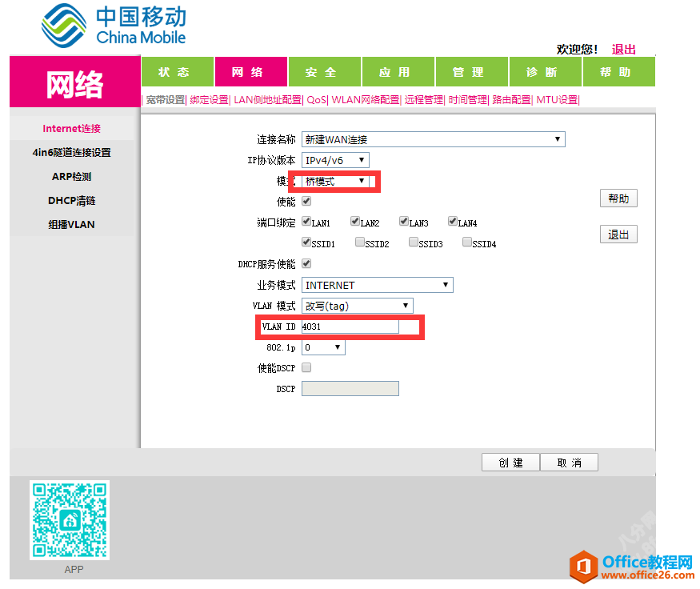Uncheck the SSID1 binding checkbox
The width and height of the screenshot is (700, 589).
pyautogui.click(x=306, y=242)
